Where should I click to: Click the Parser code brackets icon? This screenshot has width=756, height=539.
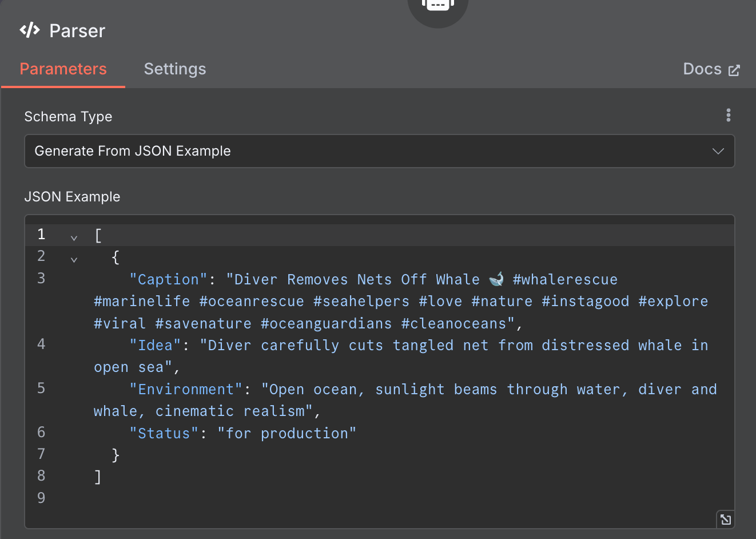[30, 30]
